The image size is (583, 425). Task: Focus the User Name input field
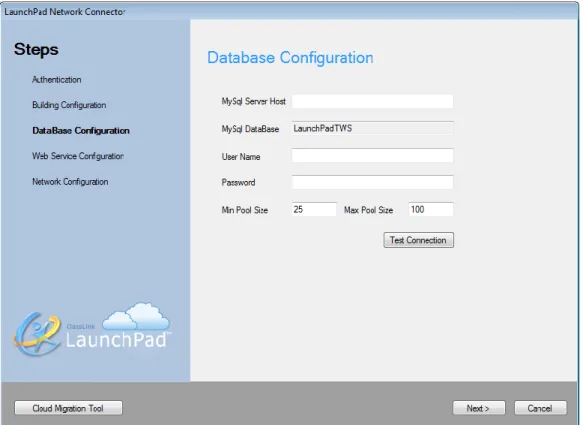[x=372, y=155]
